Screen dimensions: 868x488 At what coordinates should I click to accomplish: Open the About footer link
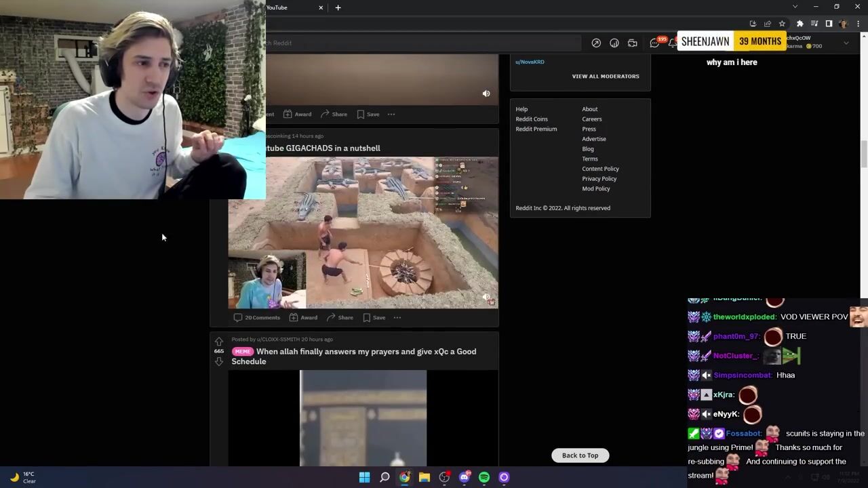click(590, 109)
